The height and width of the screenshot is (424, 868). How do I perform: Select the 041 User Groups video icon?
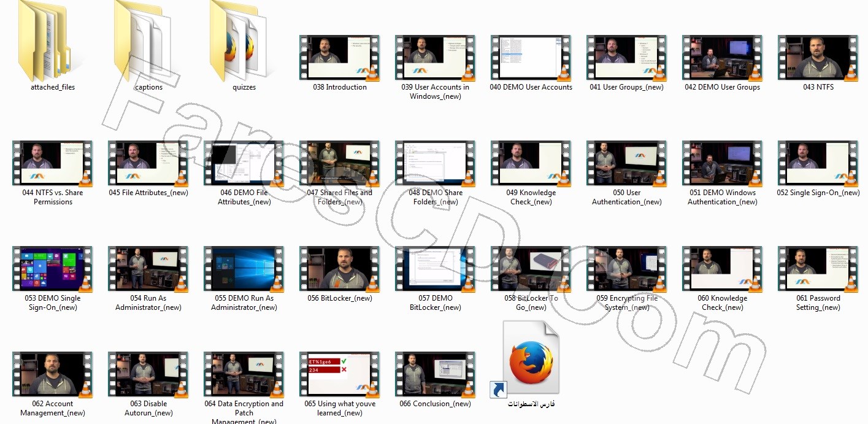coord(627,58)
